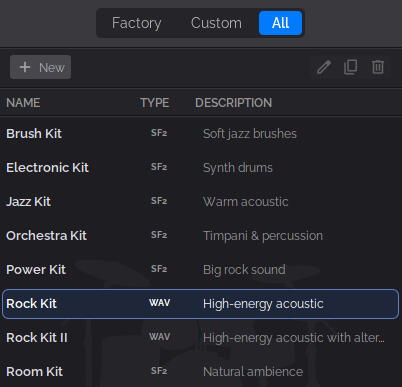Click the SF2 type of Jazz Kit
The image size is (402, 387).
[x=159, y=201]
